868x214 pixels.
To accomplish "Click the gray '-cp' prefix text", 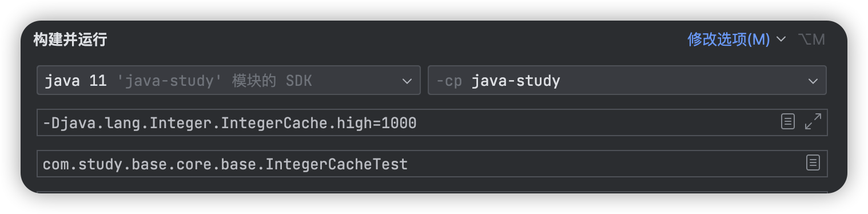I will coord(449,81).
